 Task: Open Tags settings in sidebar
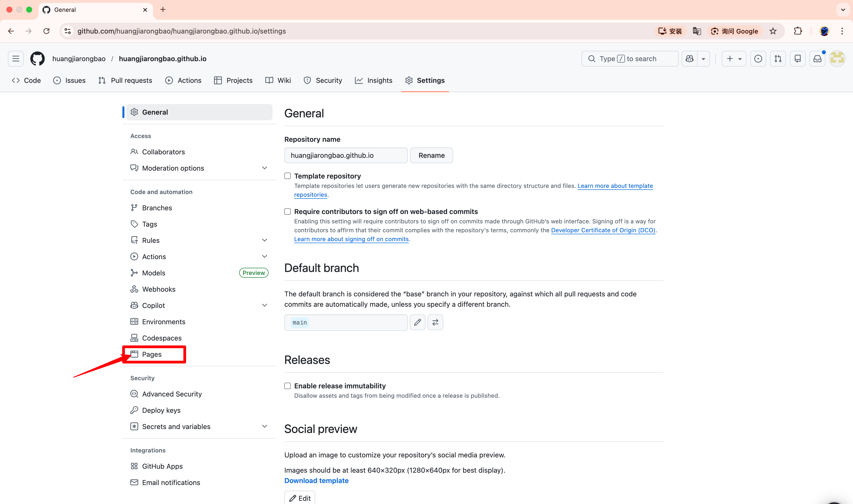(199, 224)
